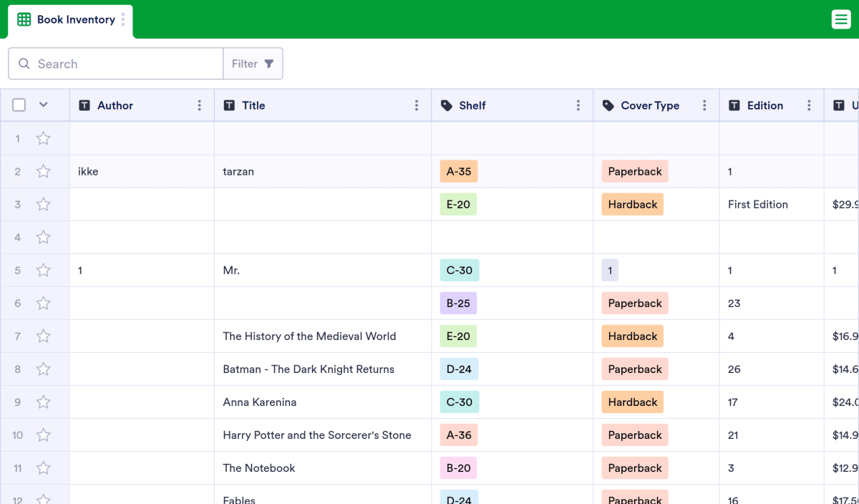Click the Shelf column header
The height and width of the screenshot is (504, 859).
513,105
